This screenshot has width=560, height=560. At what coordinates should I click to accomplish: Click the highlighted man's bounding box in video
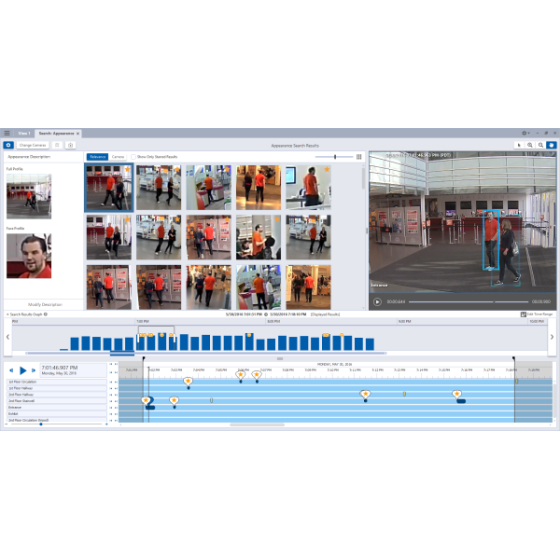pos(491,239)
